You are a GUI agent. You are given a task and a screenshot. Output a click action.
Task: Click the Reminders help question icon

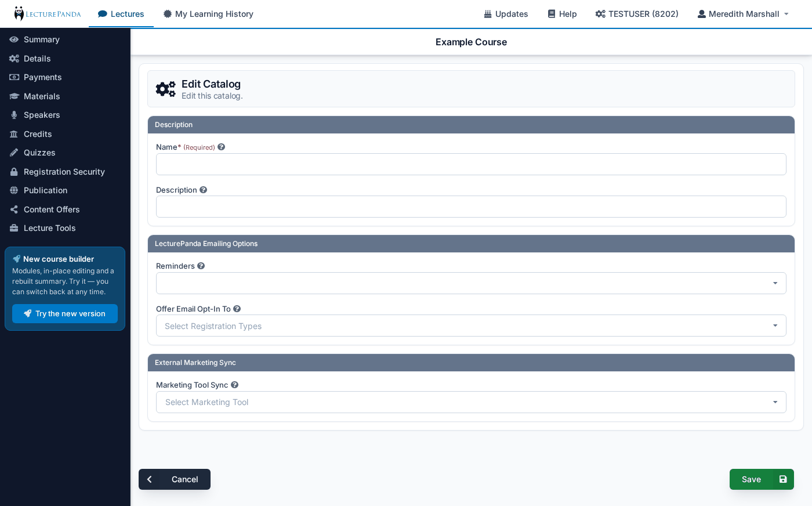point(201,266)
